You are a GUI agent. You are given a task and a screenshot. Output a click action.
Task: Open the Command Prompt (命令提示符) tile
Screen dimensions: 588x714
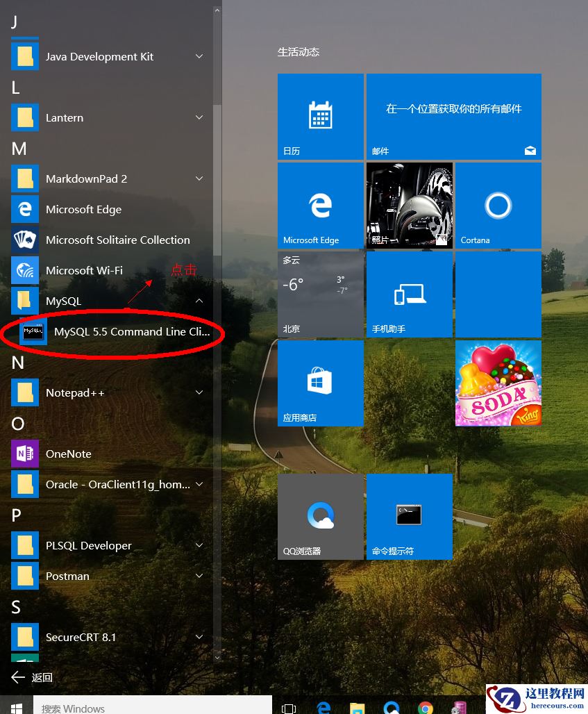(409, 516)
